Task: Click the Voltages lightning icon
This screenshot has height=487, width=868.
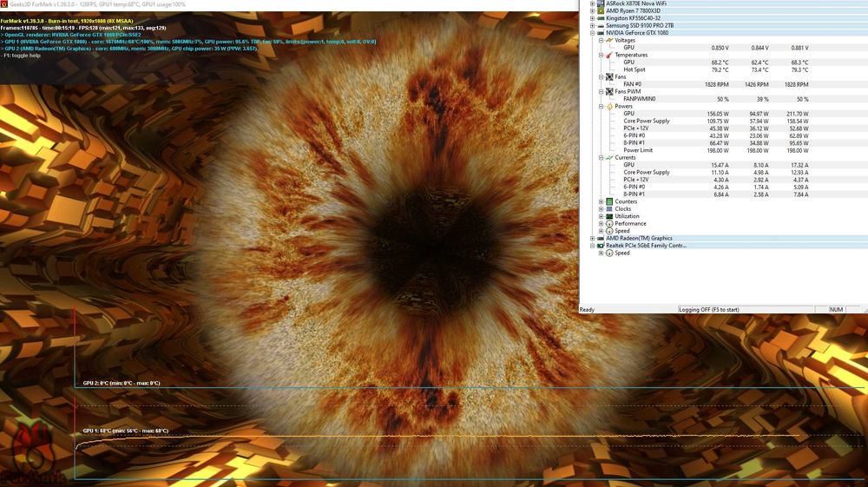Action: click(609, 41)
